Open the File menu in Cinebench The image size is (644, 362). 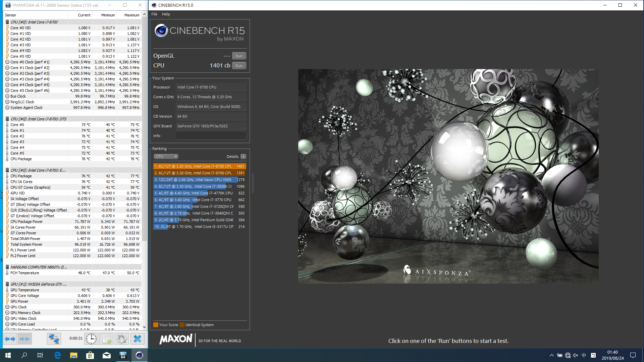[x=154, y=14]
